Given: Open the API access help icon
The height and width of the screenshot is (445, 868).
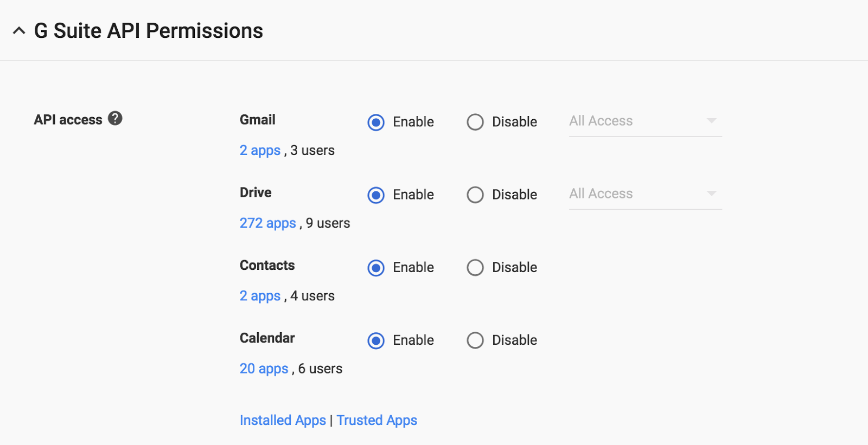Looking at the screenshot, I should (115, 118).
